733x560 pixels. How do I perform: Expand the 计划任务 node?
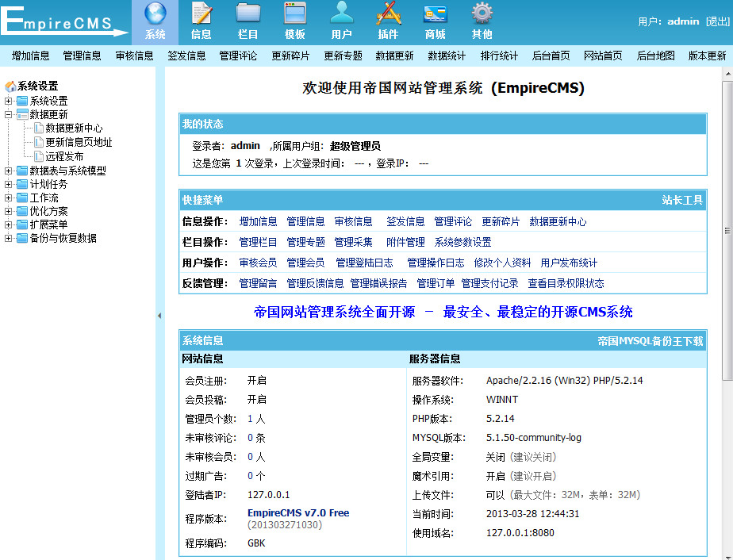tap(8, 184)
